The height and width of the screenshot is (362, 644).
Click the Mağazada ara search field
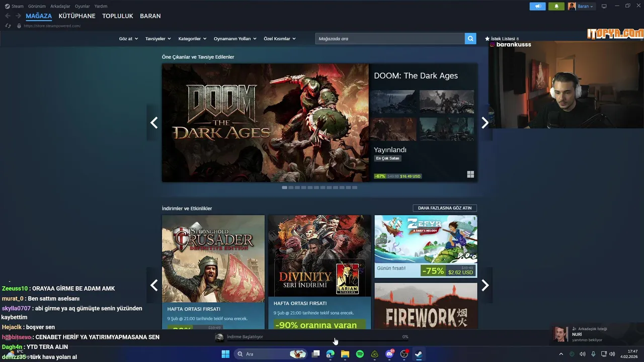pyautogui.click(x=390, y=39)
